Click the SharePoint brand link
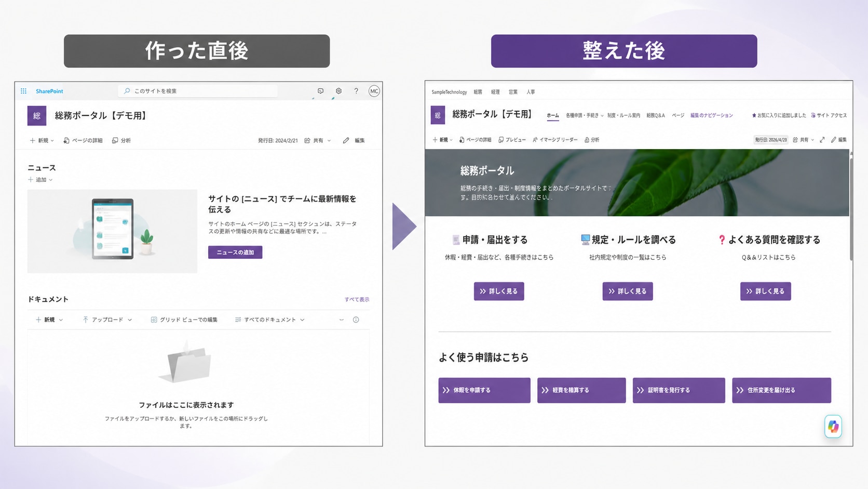 [49, 91]
